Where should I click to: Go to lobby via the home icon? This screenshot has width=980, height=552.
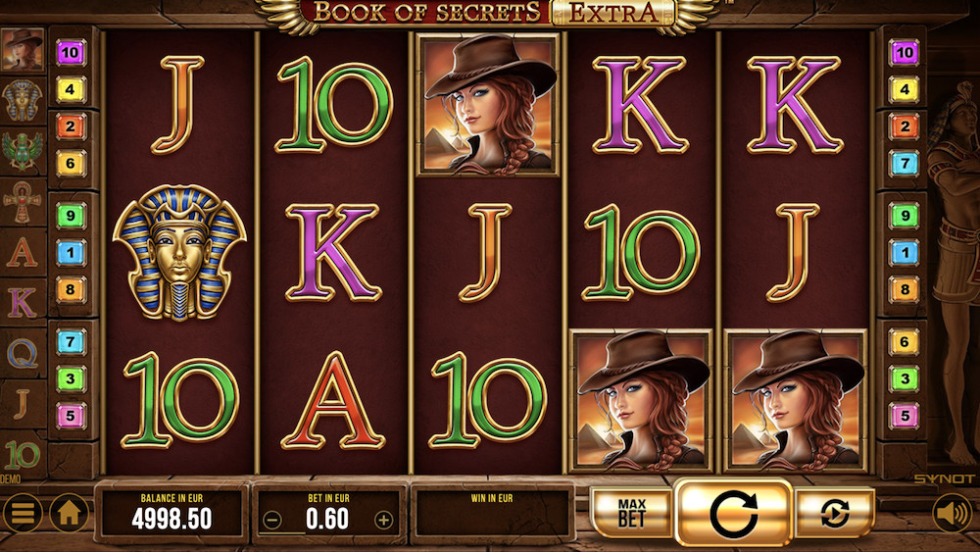(x=69, y=513)
